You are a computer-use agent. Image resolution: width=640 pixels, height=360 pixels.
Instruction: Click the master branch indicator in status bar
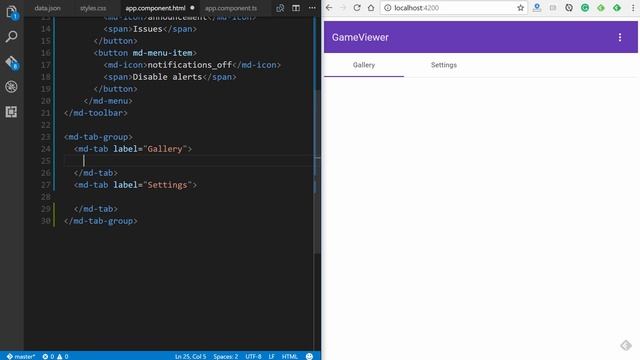(x=20, y=356)
